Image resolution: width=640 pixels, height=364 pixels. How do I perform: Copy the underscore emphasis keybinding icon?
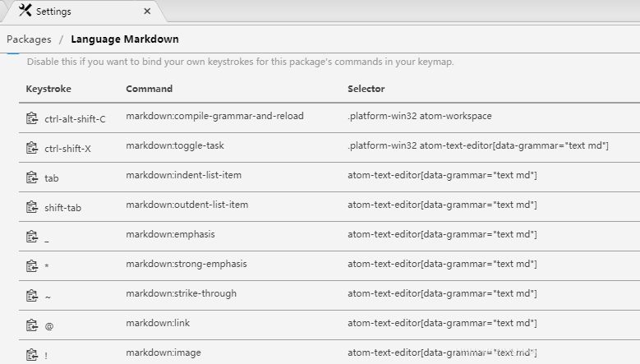coord(32,237)
